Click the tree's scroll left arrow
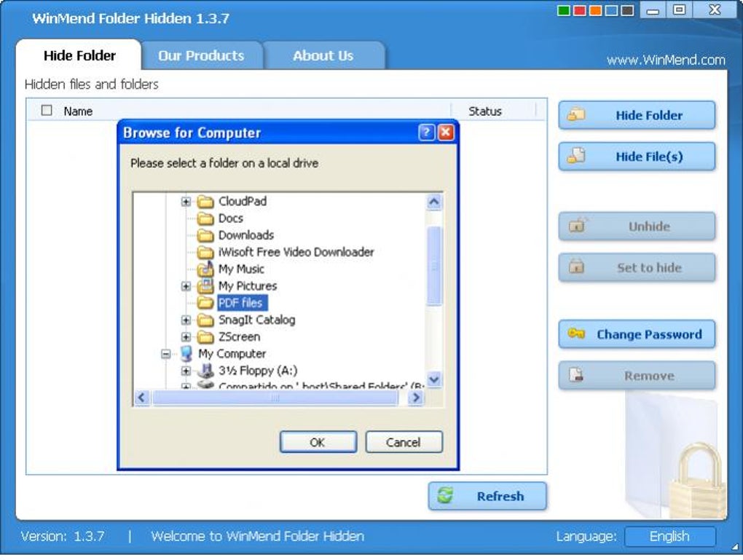Viewport: 743px width, 560px height. coord(142,397)
